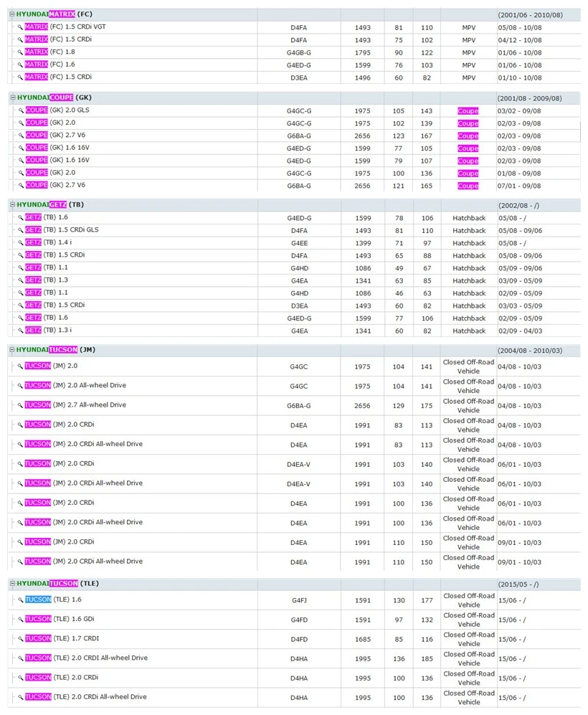Click magnifier icon for MATRIX (FC) 1.6

pos(20,65)
